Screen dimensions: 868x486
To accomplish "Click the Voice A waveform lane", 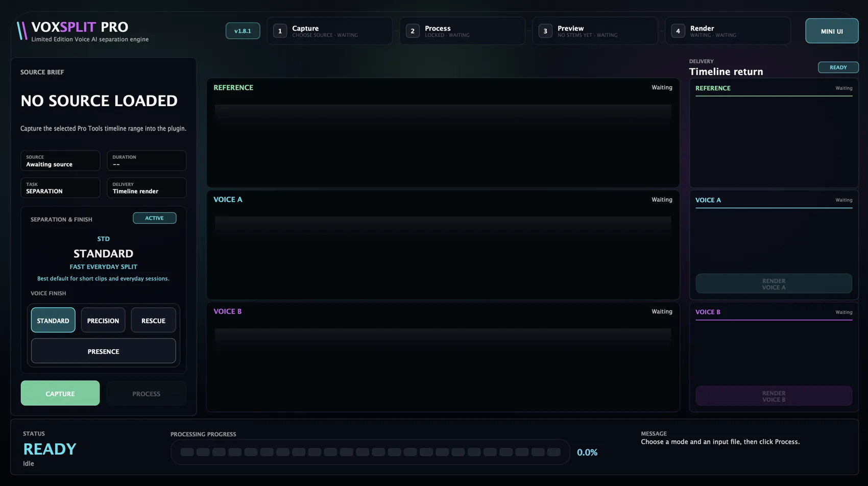I will point(443,245).
